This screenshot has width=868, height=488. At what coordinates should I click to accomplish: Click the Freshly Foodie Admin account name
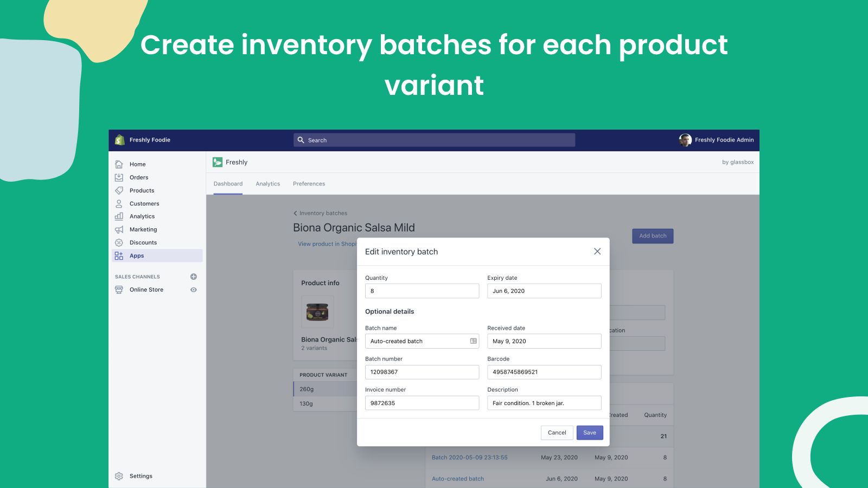(724, 140)
